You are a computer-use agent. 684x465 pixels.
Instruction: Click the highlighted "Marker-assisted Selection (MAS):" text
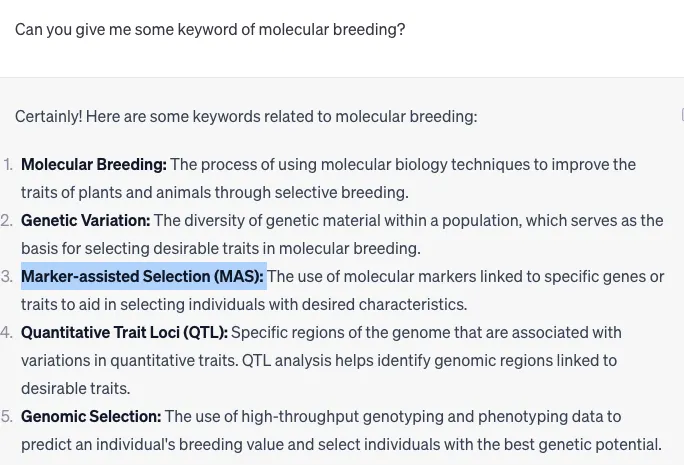[x=142, y=277]
